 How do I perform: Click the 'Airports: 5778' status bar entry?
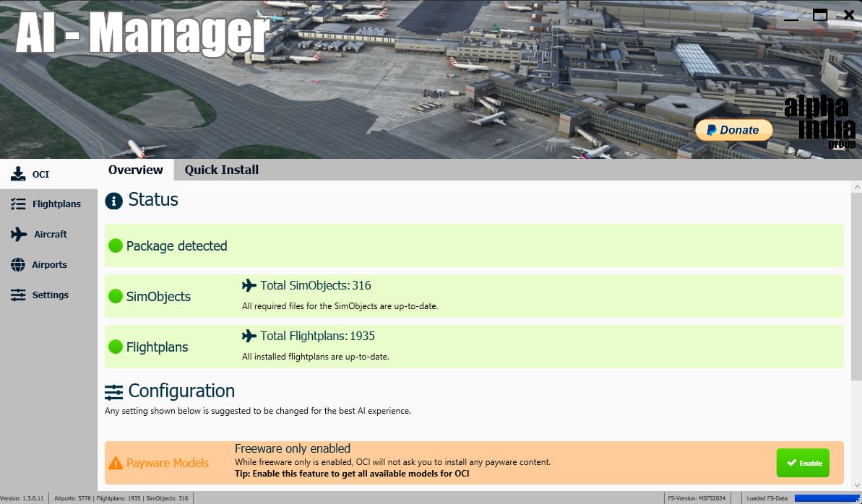(x=72, y=498)
